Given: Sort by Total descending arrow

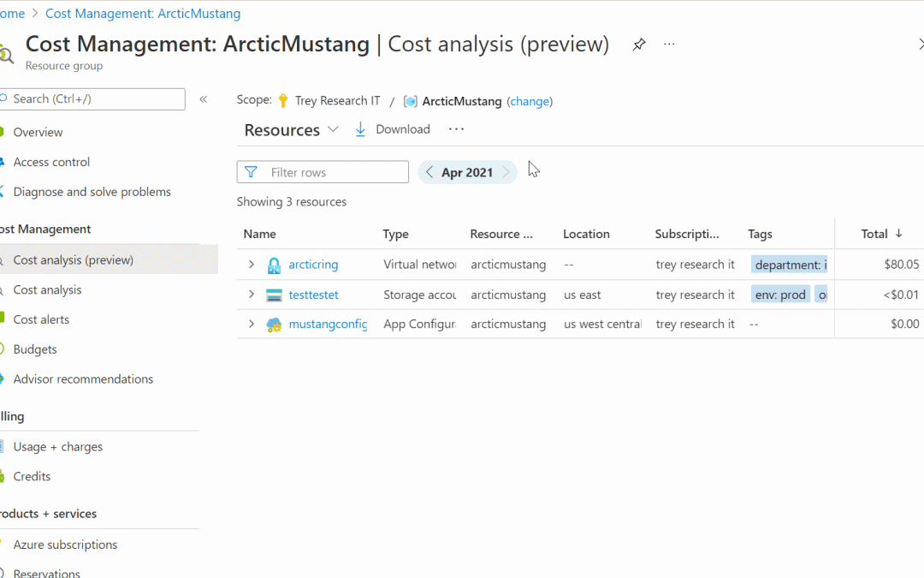Looking at the screenshot, I should click(898, 234).
